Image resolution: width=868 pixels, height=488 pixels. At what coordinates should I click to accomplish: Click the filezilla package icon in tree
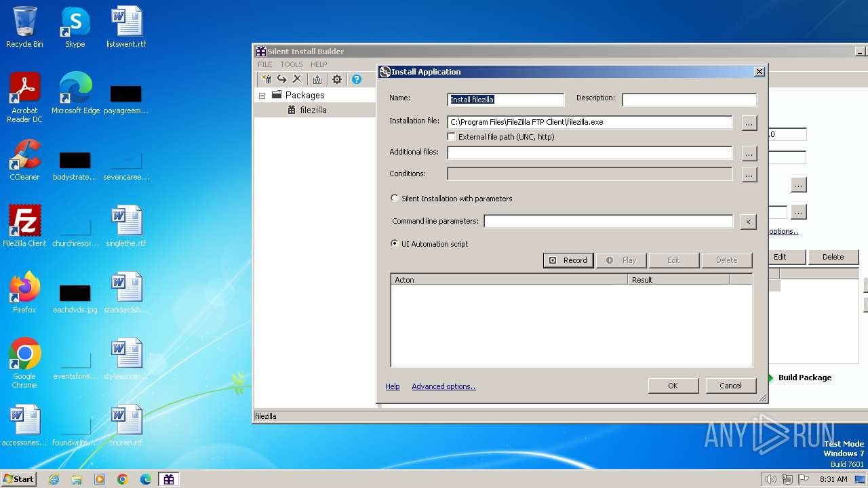click(292, 110)
